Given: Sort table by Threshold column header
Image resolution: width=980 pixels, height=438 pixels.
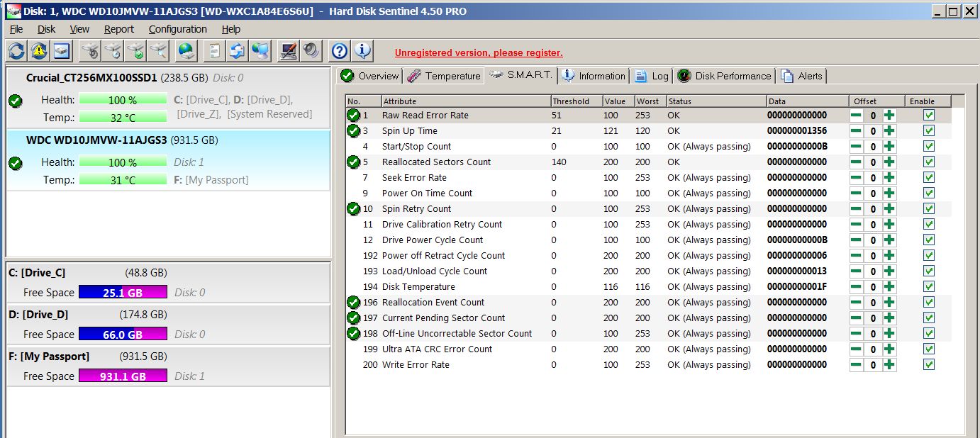Looking at the screenshot, I should 577,101.
